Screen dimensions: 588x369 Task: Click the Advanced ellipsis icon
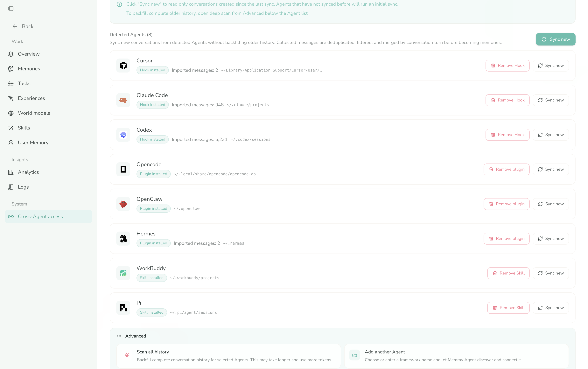pyautogui.click(x=119, y=336)
